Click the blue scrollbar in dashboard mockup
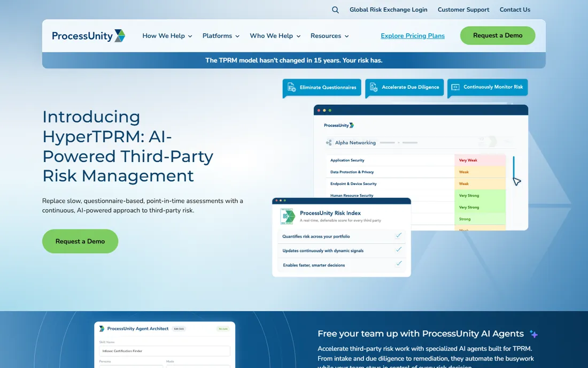 [513, 167]
